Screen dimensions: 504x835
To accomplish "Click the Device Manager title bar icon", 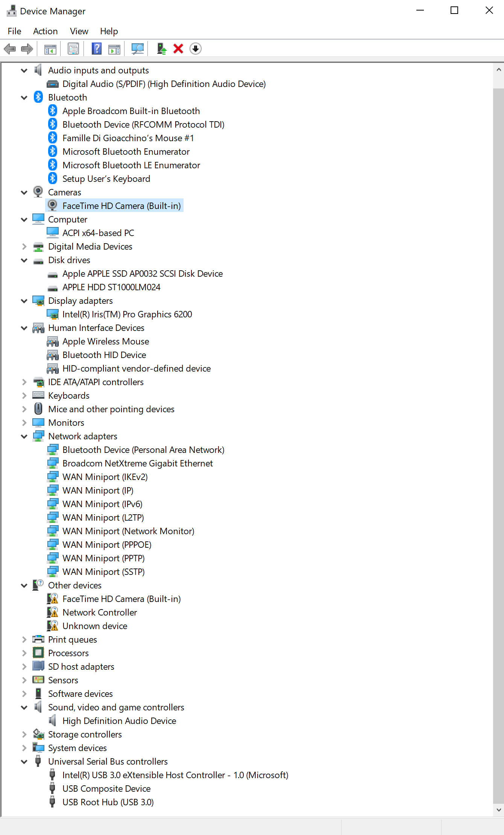I will [12, 11].
